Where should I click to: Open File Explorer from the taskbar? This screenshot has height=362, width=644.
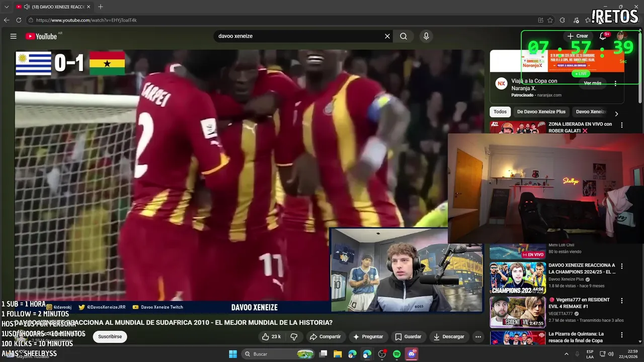(x=338, y=354)
